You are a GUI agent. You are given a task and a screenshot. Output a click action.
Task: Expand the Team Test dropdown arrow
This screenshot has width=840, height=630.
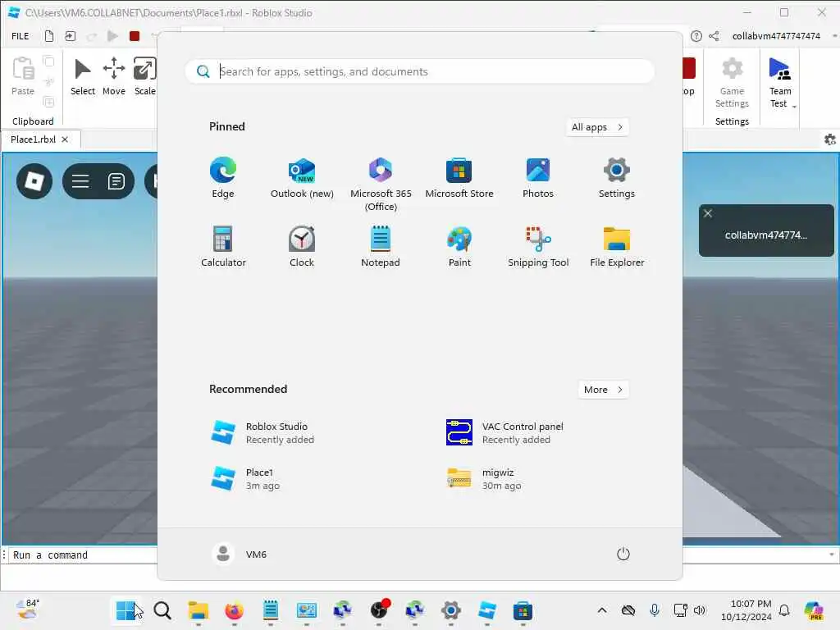(x=794, y=107)
